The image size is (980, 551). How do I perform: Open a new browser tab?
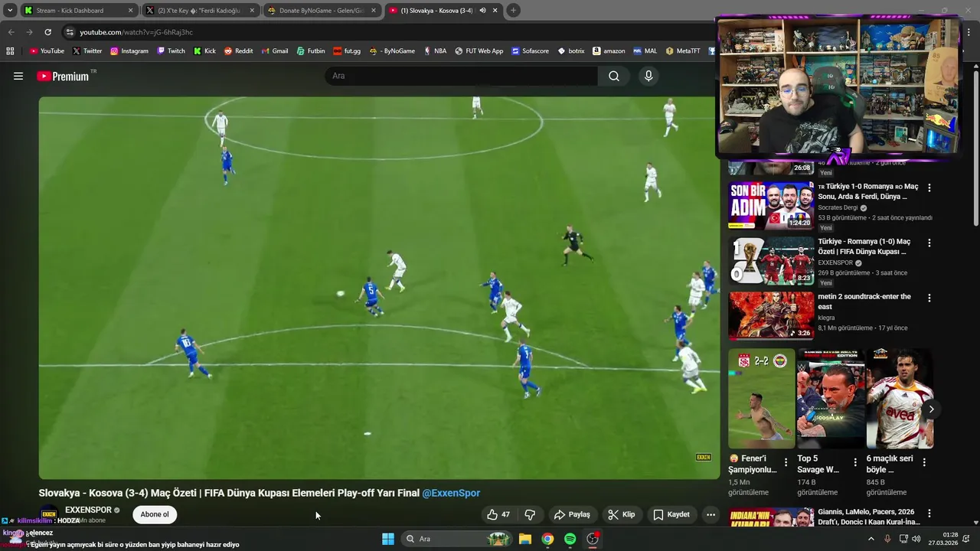tap(513, 11)
